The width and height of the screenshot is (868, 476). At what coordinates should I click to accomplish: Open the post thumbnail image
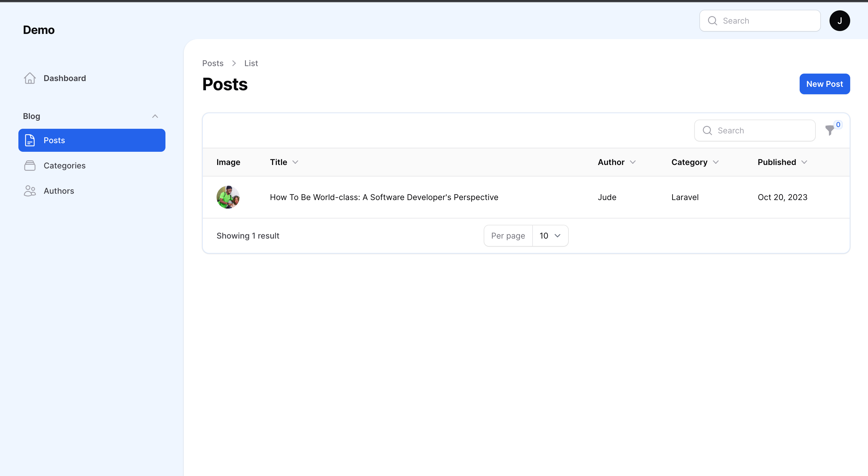(228, 197)
